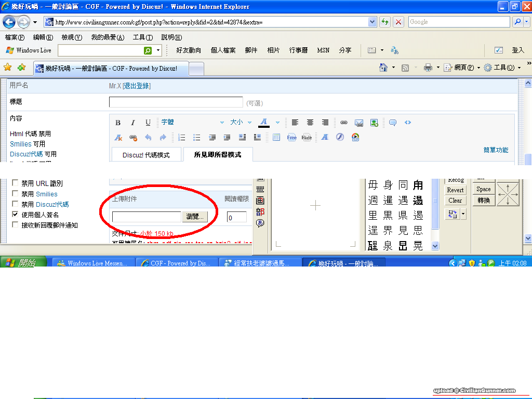Toggle bold formatting in the editor

click(118, 123)
